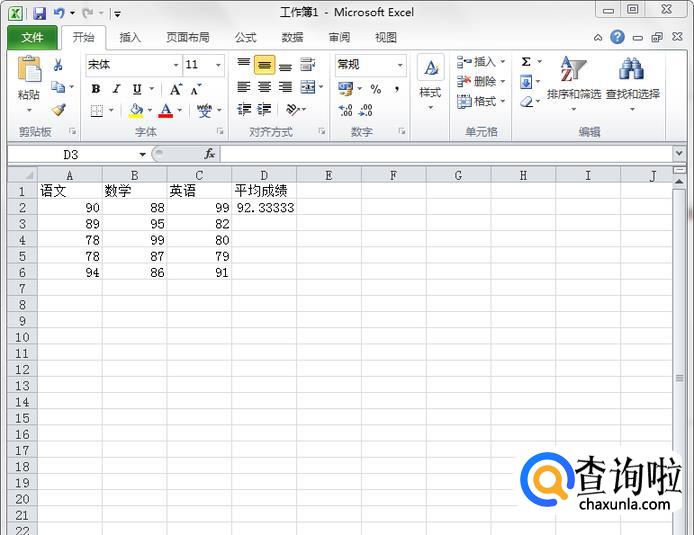This screenshot has width=694, height=535.
Task: Toggle top vertical alignment
Action: (243, 64)
